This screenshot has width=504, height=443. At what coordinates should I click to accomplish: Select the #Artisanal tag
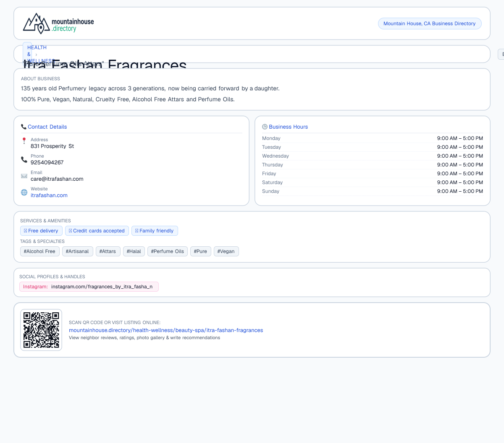(78, 251)
